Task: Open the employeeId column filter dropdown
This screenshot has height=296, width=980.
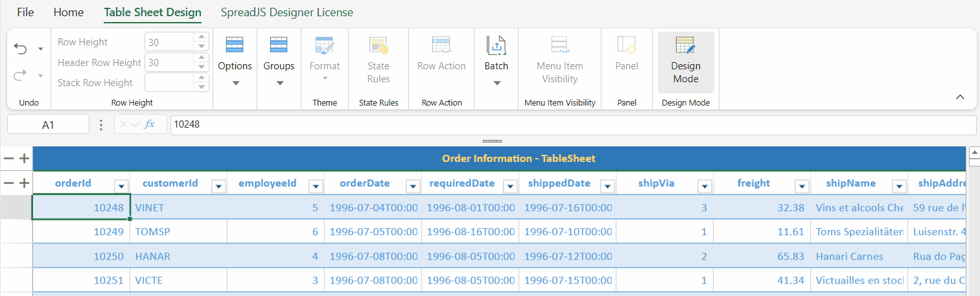Action: [x=316, y=187]
